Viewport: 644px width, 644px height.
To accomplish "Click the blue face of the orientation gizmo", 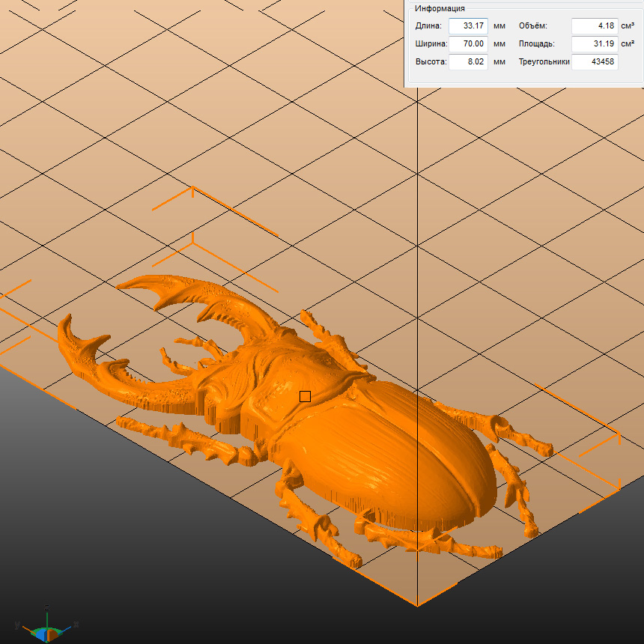I will (x=43, y=634).
